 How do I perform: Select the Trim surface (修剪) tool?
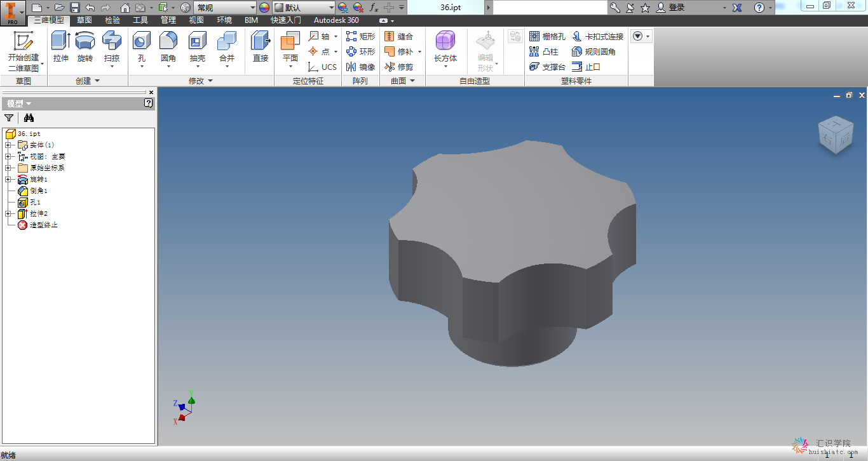tap(398, 67)
